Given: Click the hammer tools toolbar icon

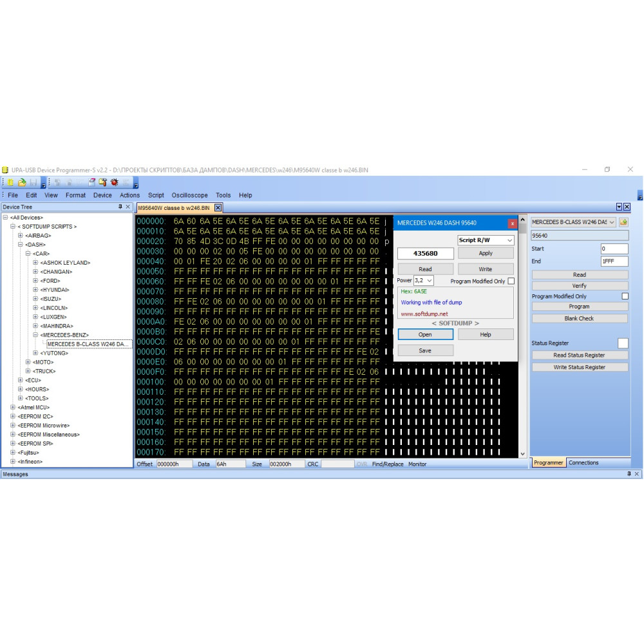Looking at the screenshot, I should click(102, 182).
